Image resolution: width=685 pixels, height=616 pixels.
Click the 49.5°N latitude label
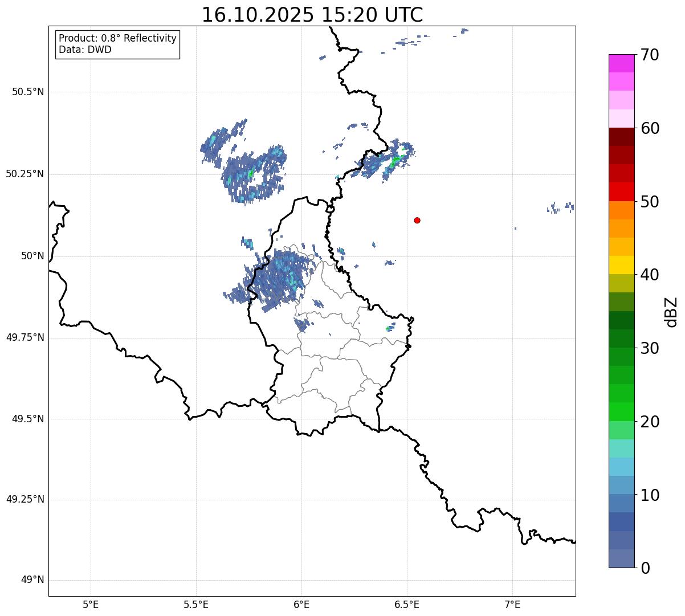click(x=28, y=419)
